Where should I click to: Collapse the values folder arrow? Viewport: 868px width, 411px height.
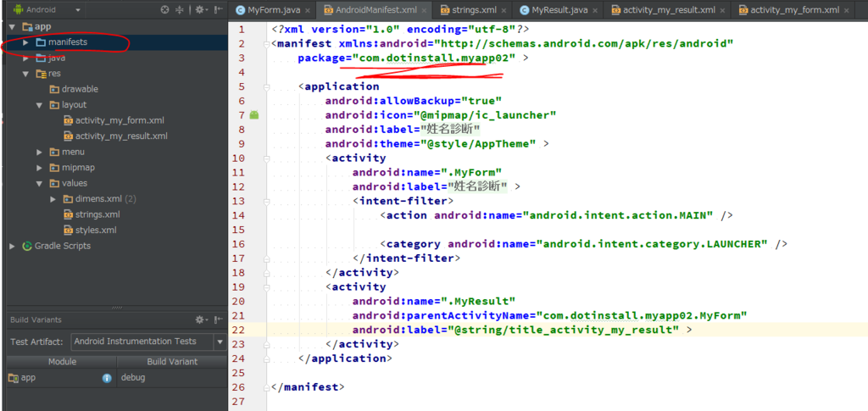pyautogui.click(x=39, y=183)
